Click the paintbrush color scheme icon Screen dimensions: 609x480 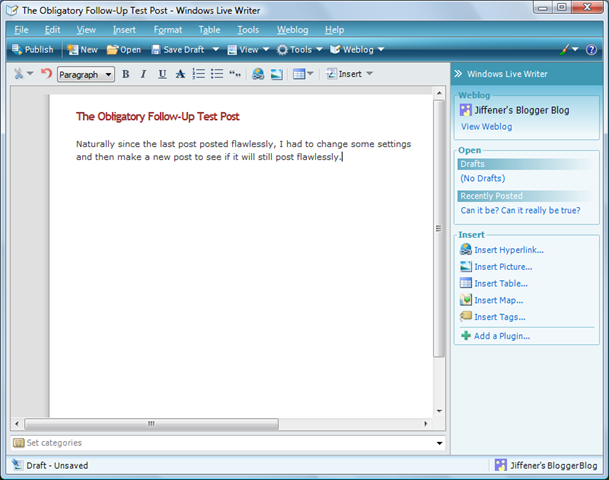click(x=565, y=50)
